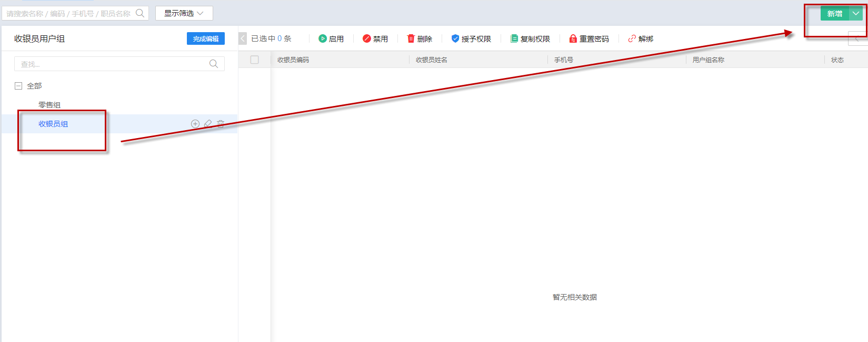868x342 pixels.
Task: Select the 收银员组 user group
Action: pyautogui.click(x=53, y=124)
